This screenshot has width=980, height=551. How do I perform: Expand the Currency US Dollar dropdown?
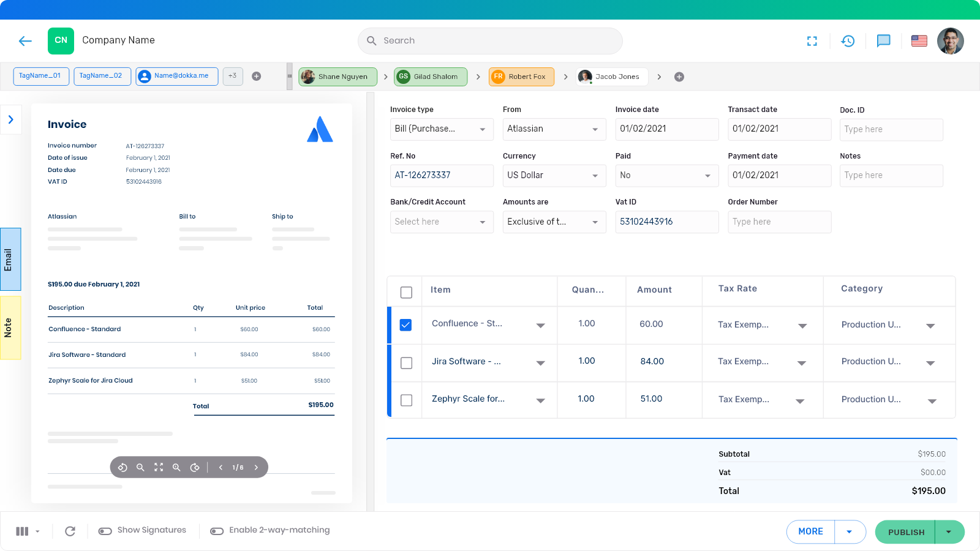[554, 176]
